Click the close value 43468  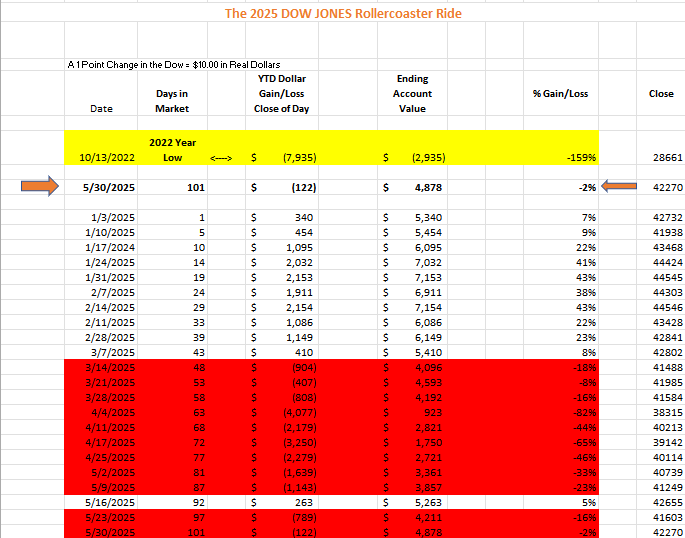click(x=668, y=248)
